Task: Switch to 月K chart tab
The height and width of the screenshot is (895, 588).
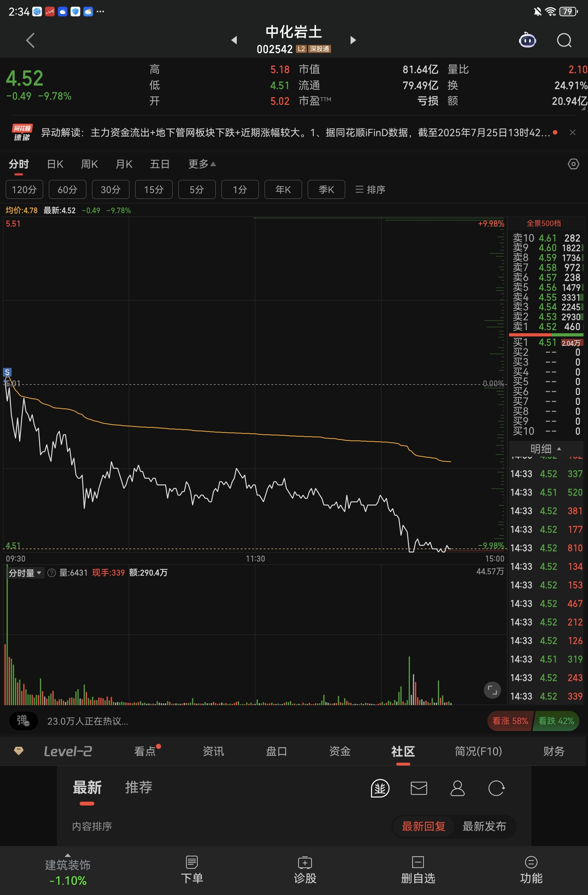Action: 124,164
